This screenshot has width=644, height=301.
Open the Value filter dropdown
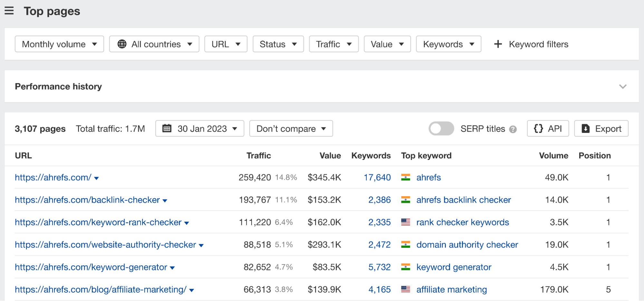387,44
